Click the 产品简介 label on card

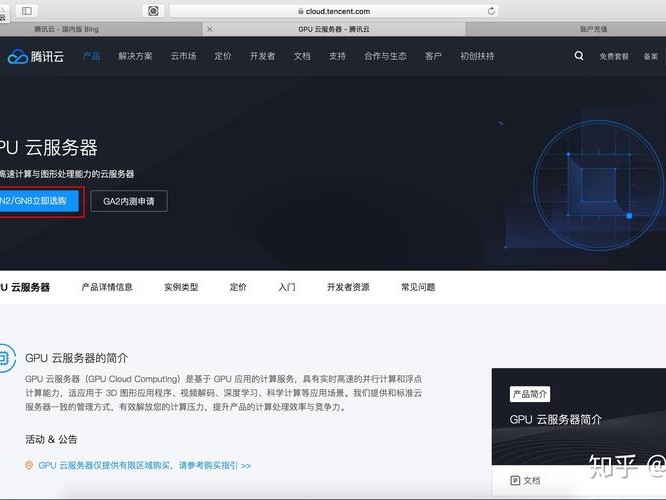click(530, 394)
